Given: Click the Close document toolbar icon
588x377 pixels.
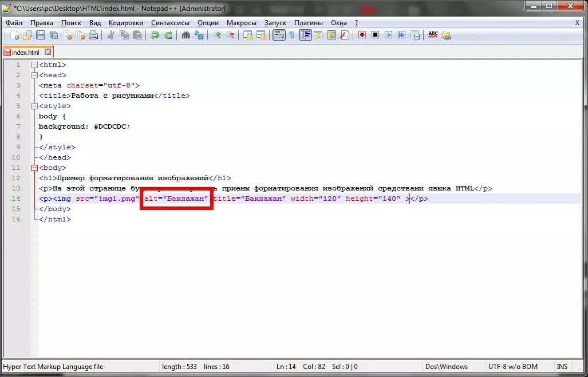Looking at the screenshot, I should (68, 35).
